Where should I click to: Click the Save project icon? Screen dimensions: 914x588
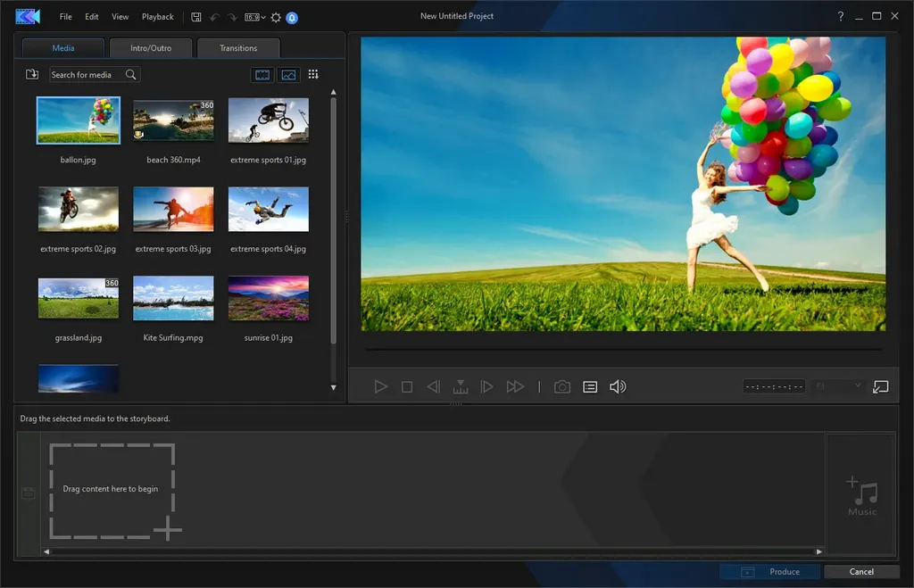(x=196, y=17)
